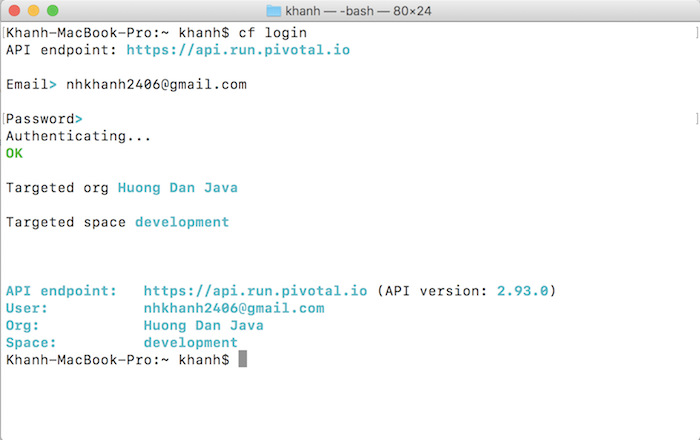
Task: Open the top API endpoint URL link
Action: click(238, 50)
